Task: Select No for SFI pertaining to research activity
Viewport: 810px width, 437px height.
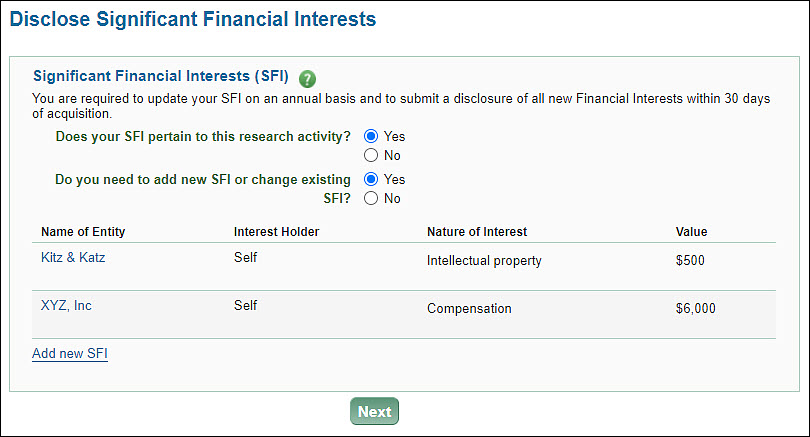Action: click(x=371, y=155)
